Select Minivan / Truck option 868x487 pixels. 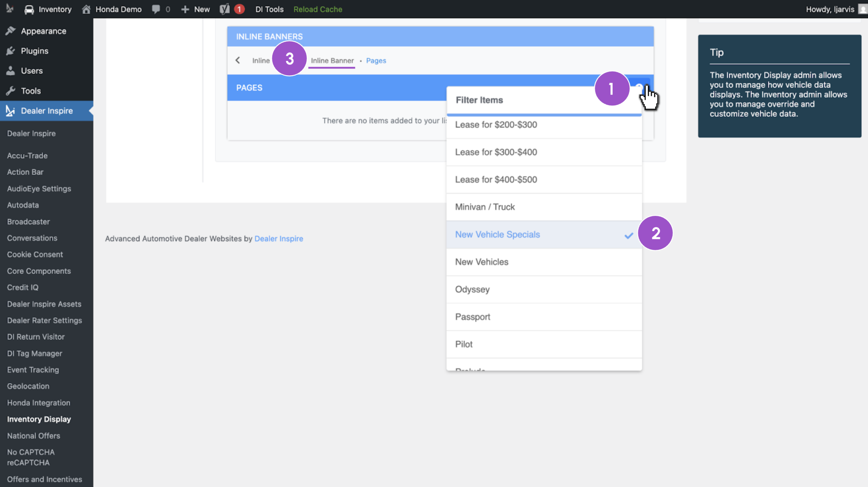(544, 207)
